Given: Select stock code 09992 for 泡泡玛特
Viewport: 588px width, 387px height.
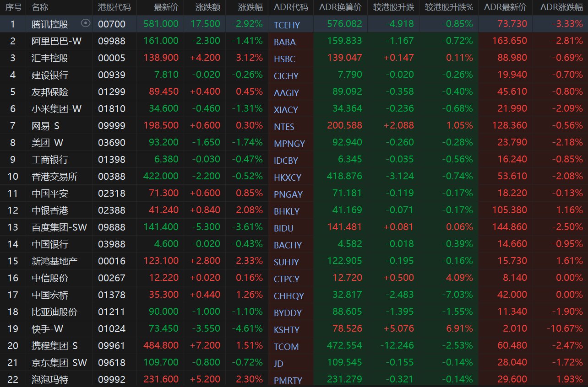Looking at the screenshot, I should tap(111, 379).
